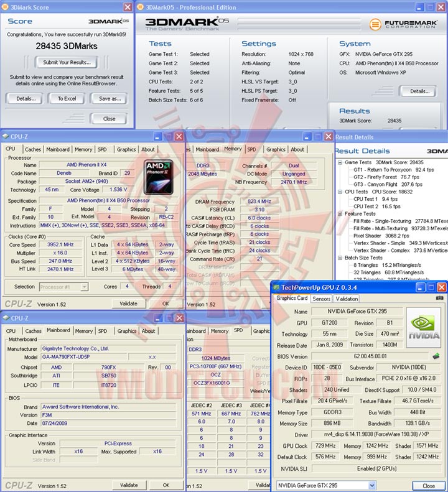
Task: Open Graphics tab in CPU-Z Processor window
Action: click(126, 149)
